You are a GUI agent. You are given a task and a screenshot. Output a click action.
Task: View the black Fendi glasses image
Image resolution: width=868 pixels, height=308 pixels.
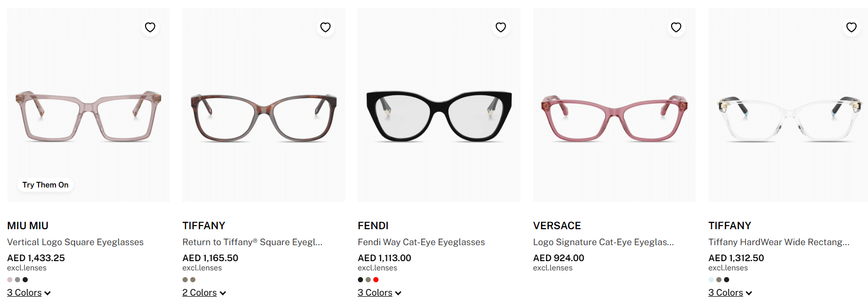[x=439, y=116]
